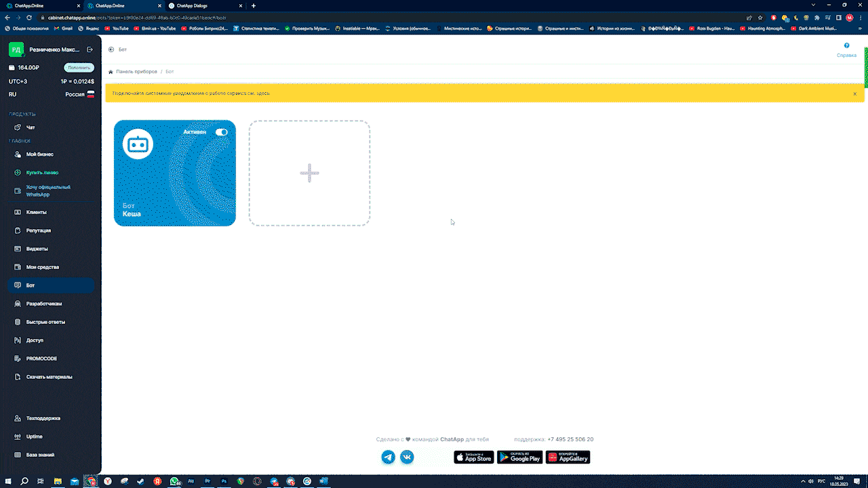Toggle the Активен switch on bot Кеша
868x488 pixels.
point(221,132)
